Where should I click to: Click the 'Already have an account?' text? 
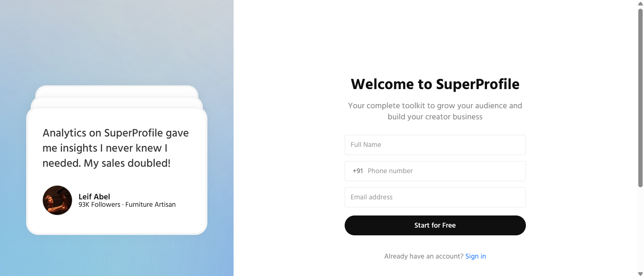pyautogui.click(x=424, y=256)
